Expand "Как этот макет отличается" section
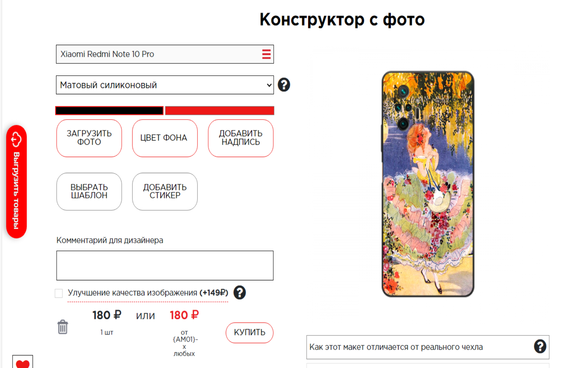 (x=428, y=347)
